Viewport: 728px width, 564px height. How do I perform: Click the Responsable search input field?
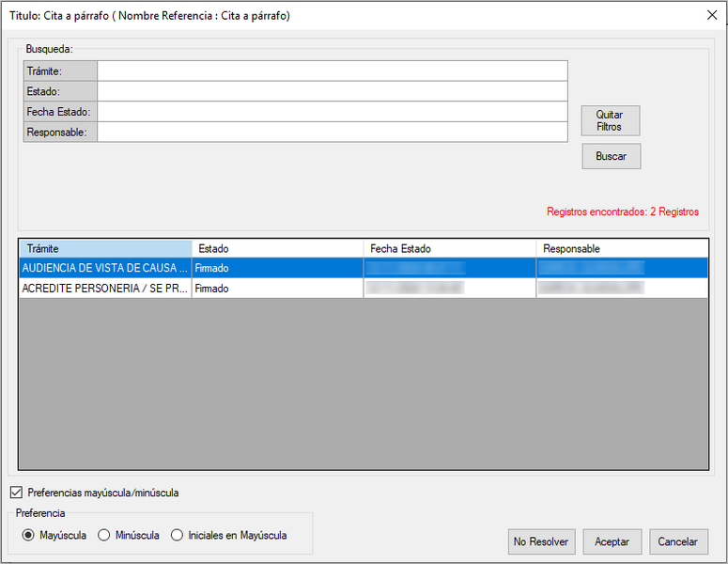pyautogui.click(x=332, y=133)
